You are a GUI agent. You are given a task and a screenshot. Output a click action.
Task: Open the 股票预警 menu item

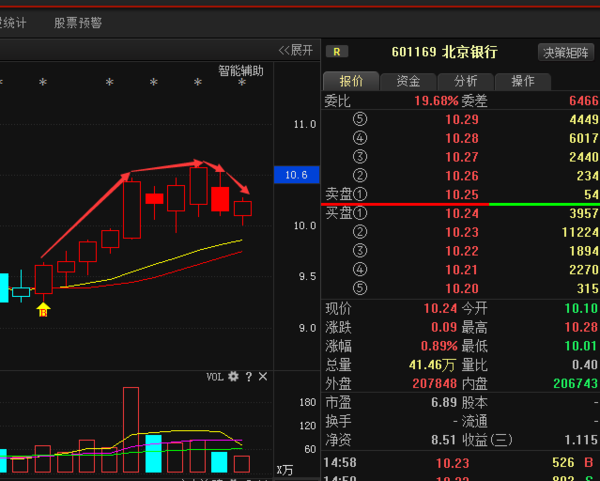(x=78, y=23)
